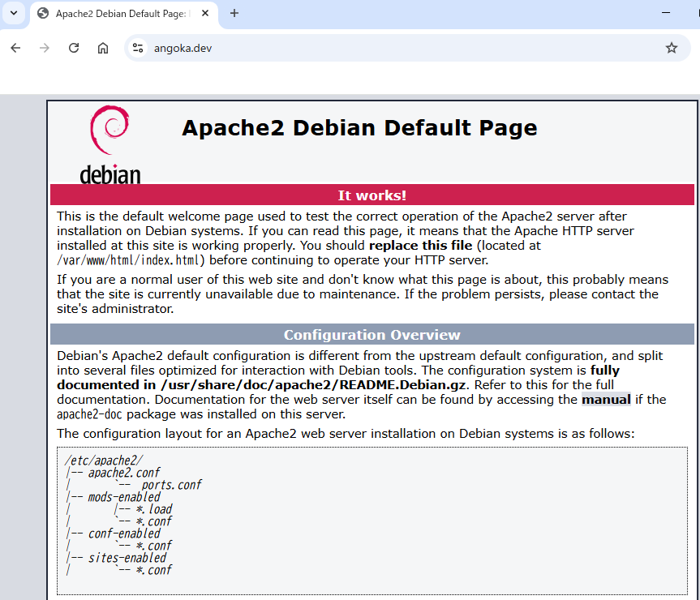The width and height of the screenshot is (700, 600).
Task: Close the Apache2 Debian Default Page tab
Action: click(205, 14)
